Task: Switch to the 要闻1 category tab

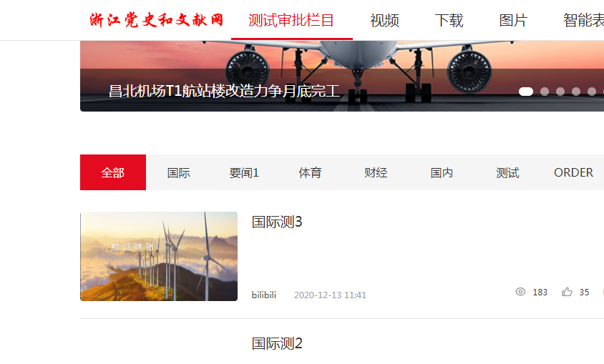Action: pos(244,172)
